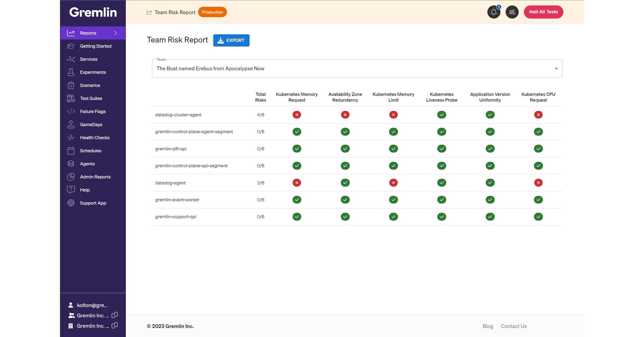
Task: Click the failed Kubernetes CPU Request check for datadog-agent
Action: point(538,183)
